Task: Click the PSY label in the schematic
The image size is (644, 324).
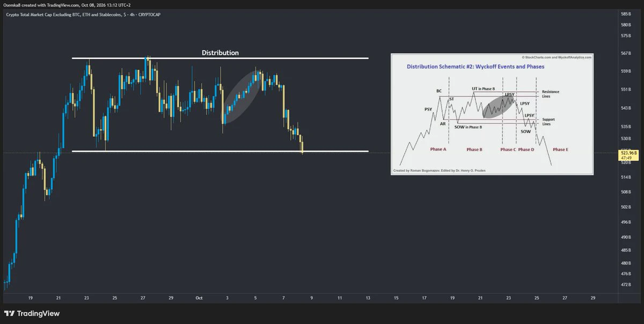Action: (428, 109)
